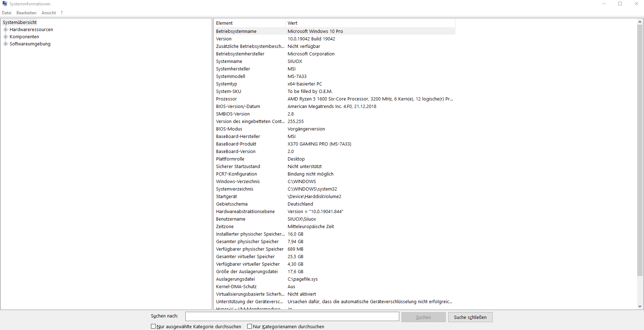Select the Benutzername row

click(x=335, y=219)
